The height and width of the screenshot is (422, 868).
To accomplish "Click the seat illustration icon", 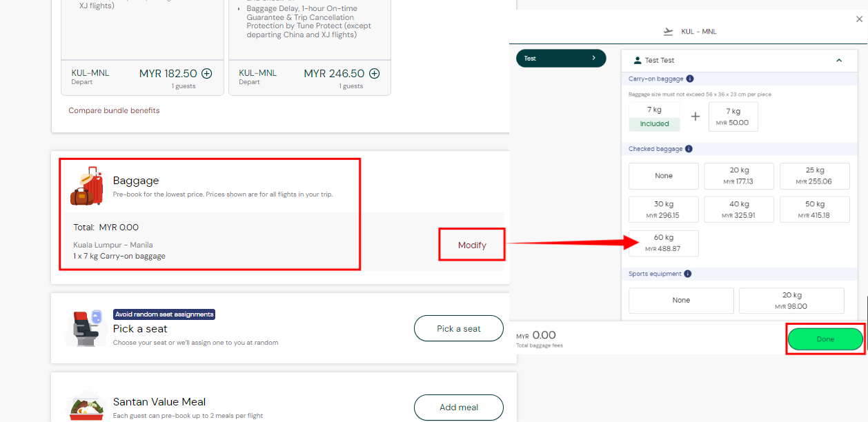I will coord(87,328).
